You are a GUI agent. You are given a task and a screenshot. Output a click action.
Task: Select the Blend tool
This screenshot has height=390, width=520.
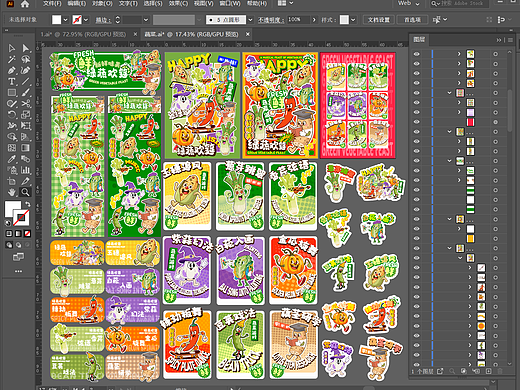point(26,159)
